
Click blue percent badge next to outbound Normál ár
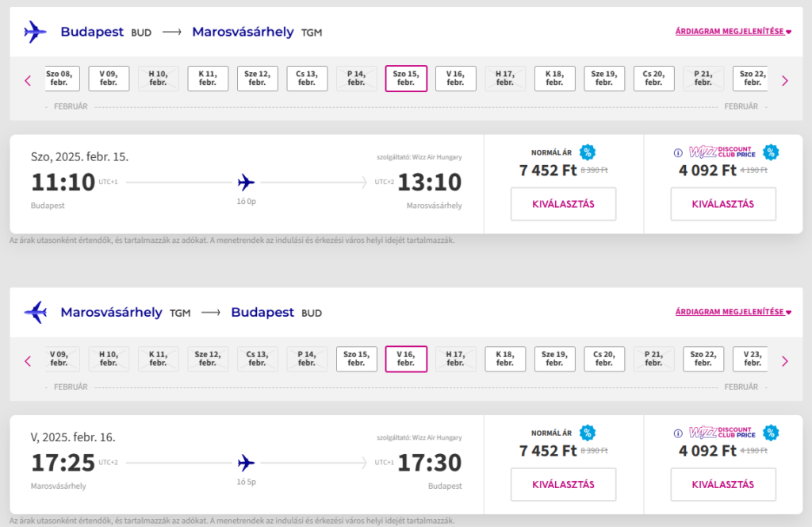(x=588, y=152)
